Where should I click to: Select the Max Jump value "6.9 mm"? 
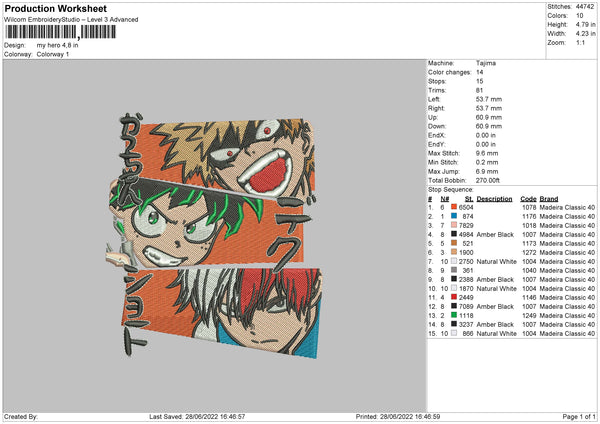click(x=487, y=171)
